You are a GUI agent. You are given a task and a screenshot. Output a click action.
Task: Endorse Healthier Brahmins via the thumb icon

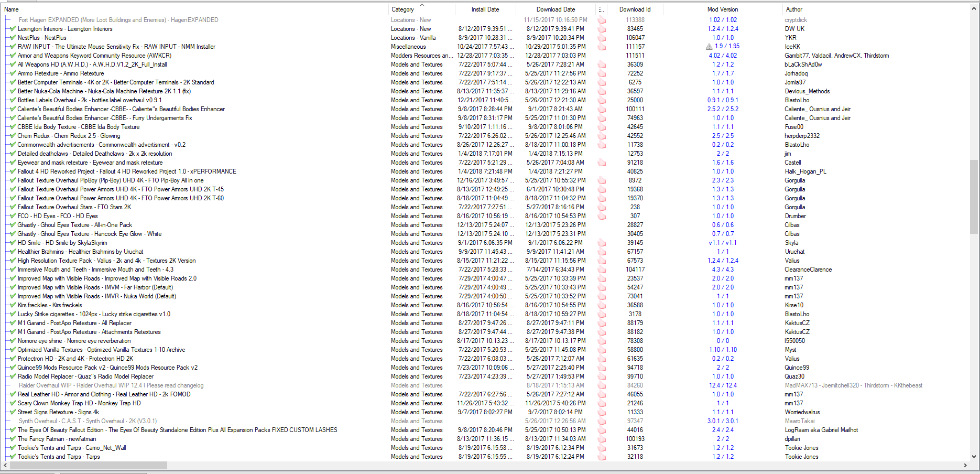[602, 252]
